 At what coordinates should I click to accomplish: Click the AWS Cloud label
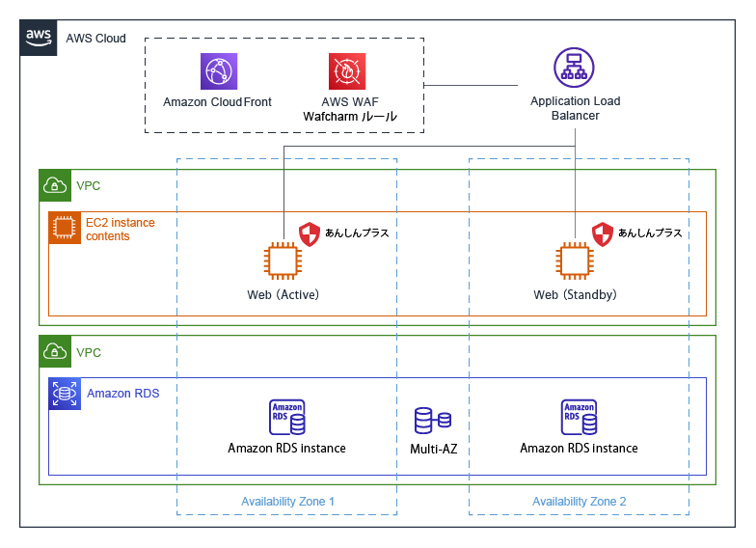[96, 39]
